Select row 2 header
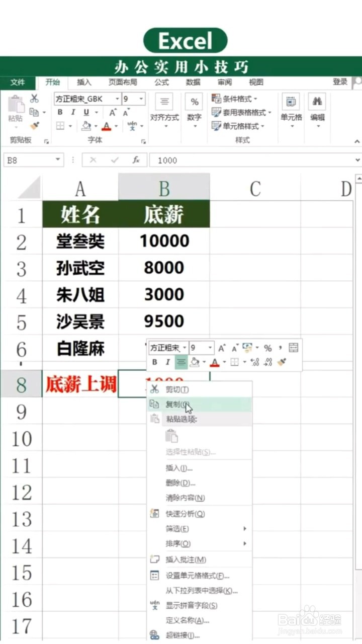Screen dimensions: 362x644 pyautogui.click(x=21, y=242)
